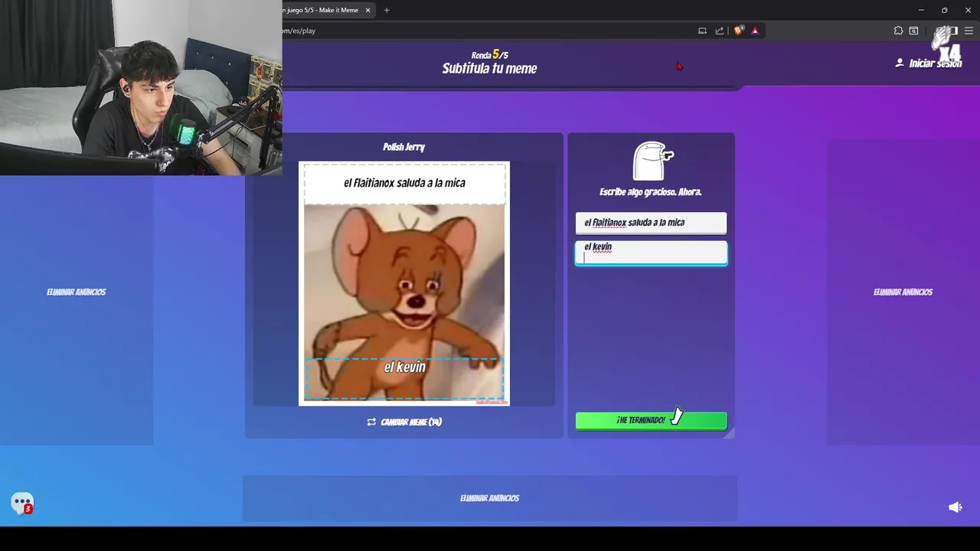The image size is (980, 551).
Task: Click the swap arrows icon beside Cambiar meme
Action: click(371, 422)
